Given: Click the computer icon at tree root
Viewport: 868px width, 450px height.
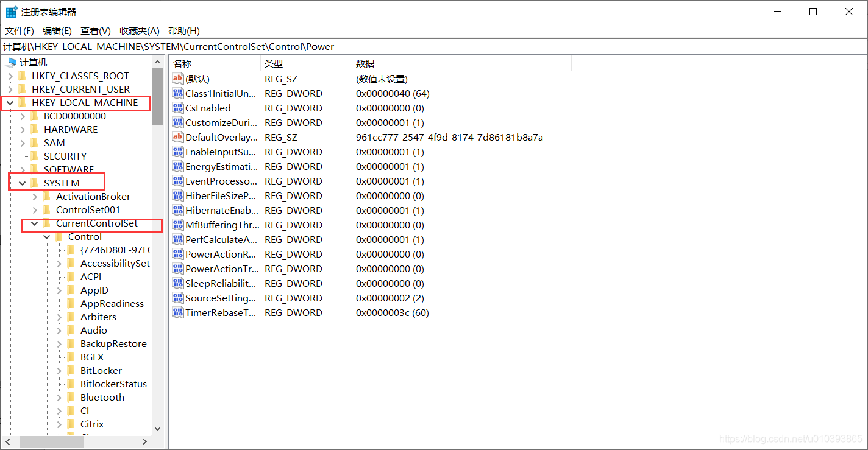Looking at the screenshot, I should [11, 62].
